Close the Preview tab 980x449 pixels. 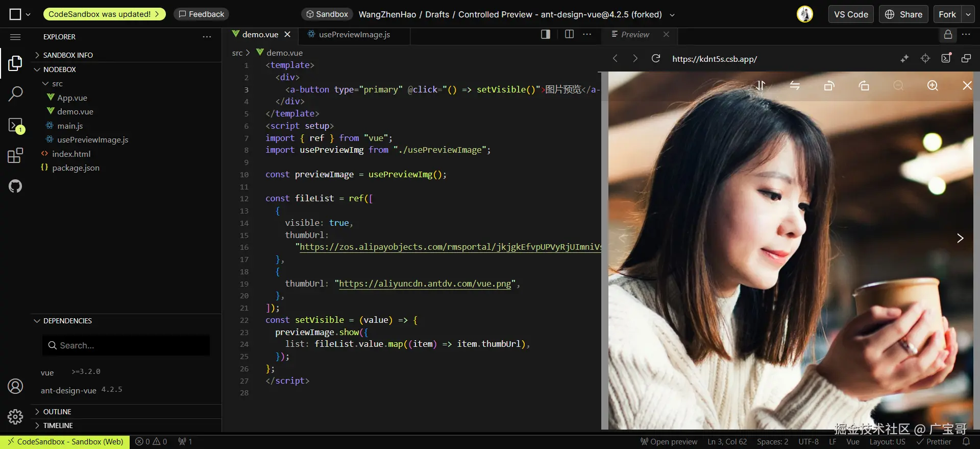tap(666, 34)
